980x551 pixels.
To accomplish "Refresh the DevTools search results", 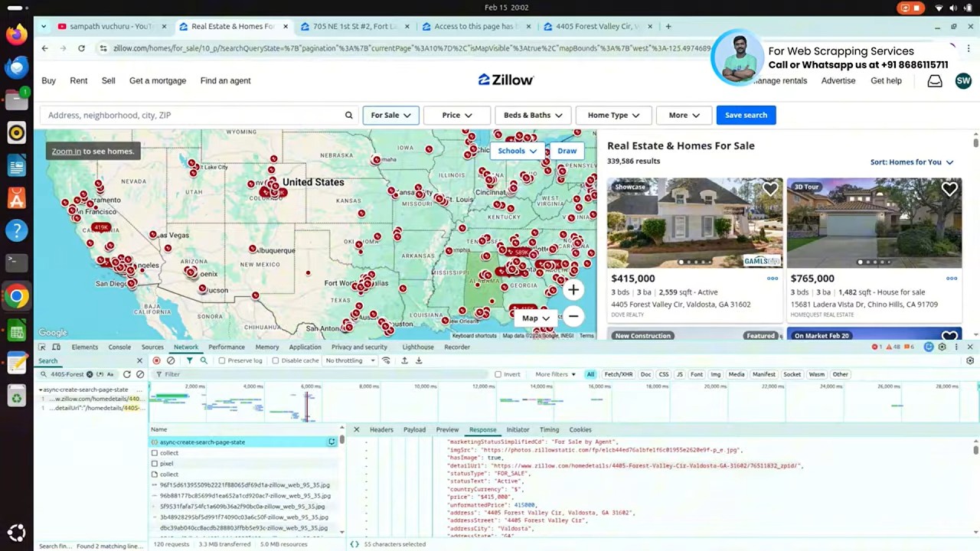I will click(x=127, y=374).
